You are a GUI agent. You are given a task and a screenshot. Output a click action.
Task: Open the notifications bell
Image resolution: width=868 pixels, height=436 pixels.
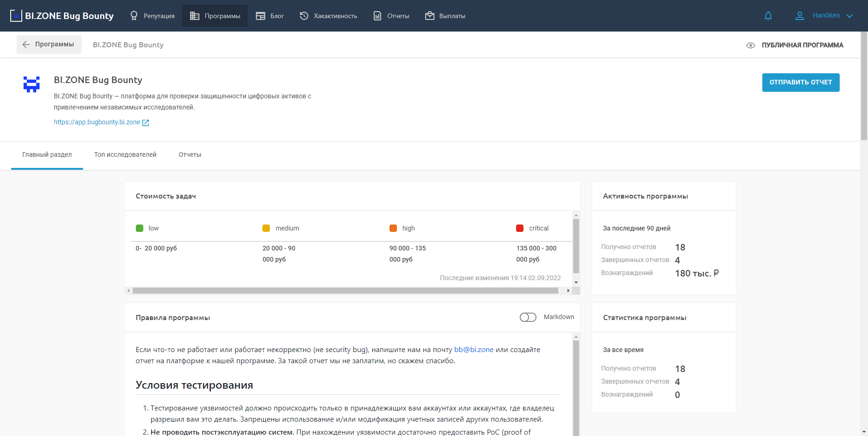[x=768, y=16]
